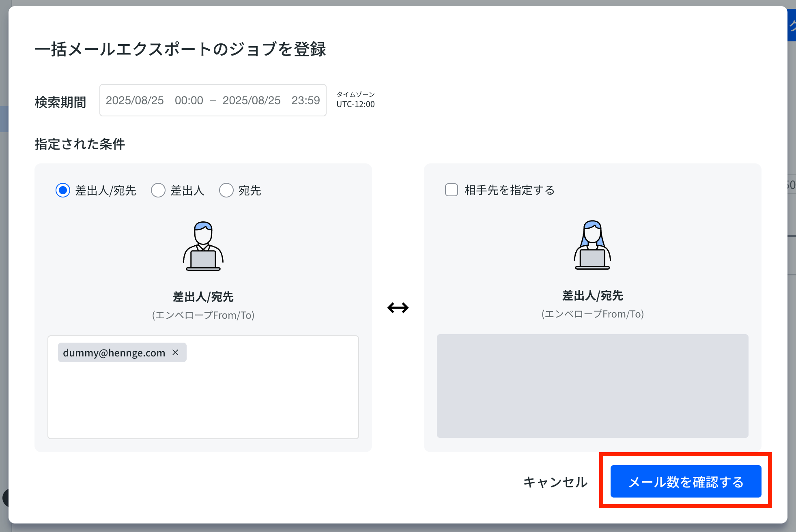Remove the dummy@hennge.com address chip
The image size is (796, 532).
coord(176,352)
